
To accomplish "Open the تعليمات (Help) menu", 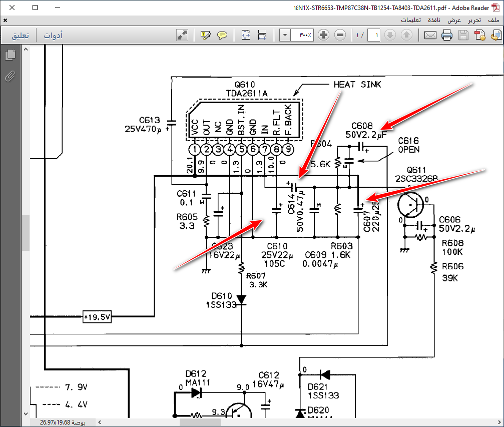I will [x=411, y=20].
